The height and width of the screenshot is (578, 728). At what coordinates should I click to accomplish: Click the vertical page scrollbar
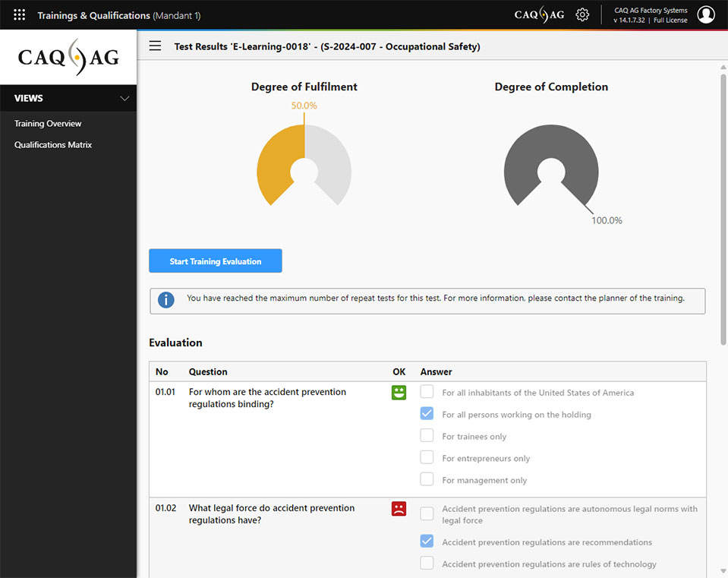click(723, 205)
